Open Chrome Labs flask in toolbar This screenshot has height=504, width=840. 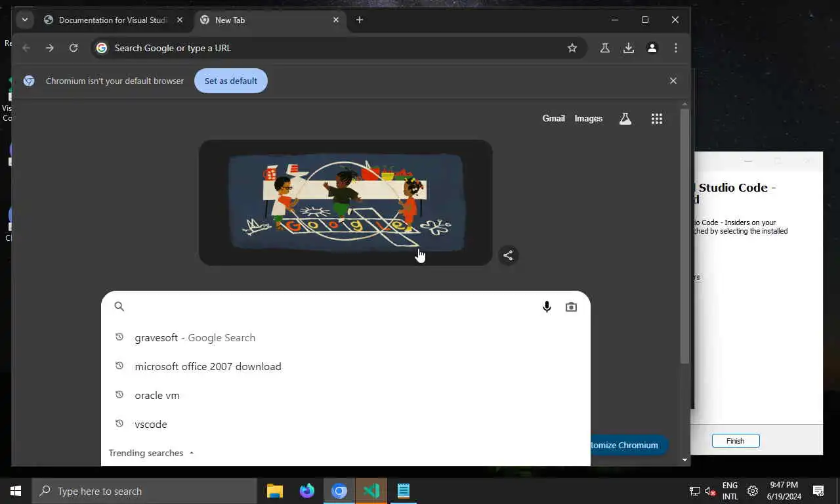(x=605, y=48)
